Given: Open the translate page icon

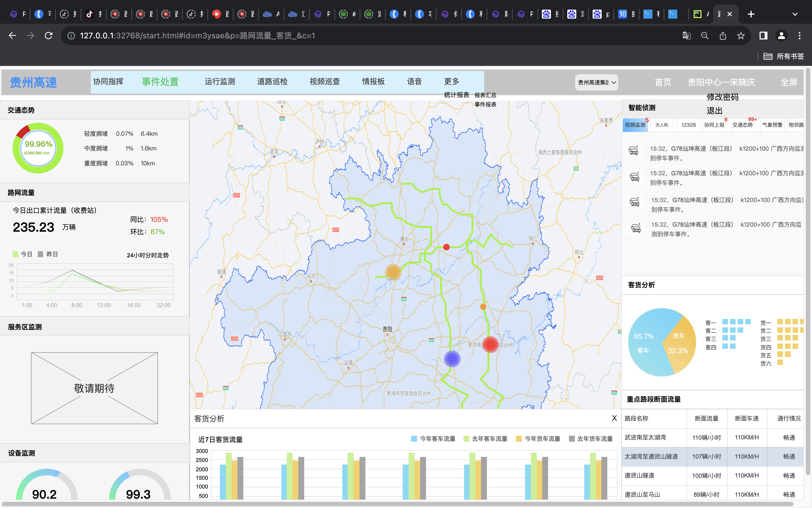Looking at the screenshot, I should (687, 36).
